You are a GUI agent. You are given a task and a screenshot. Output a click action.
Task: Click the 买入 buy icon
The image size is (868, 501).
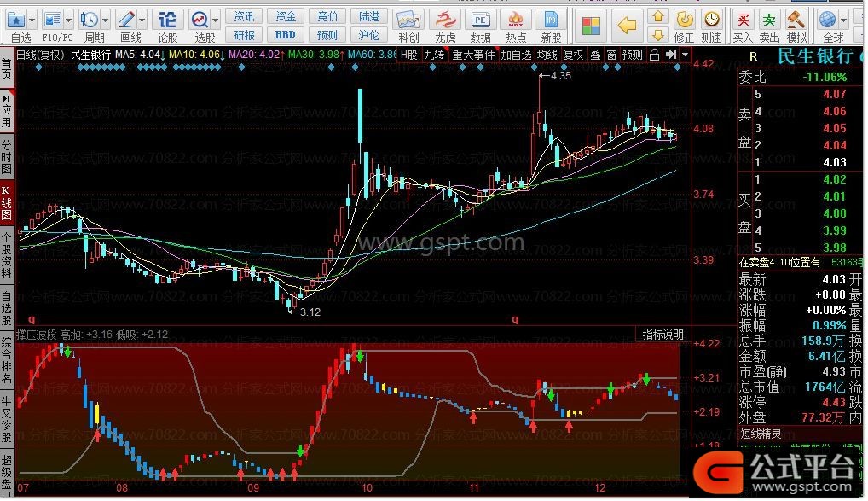click(x=743, y=20)
